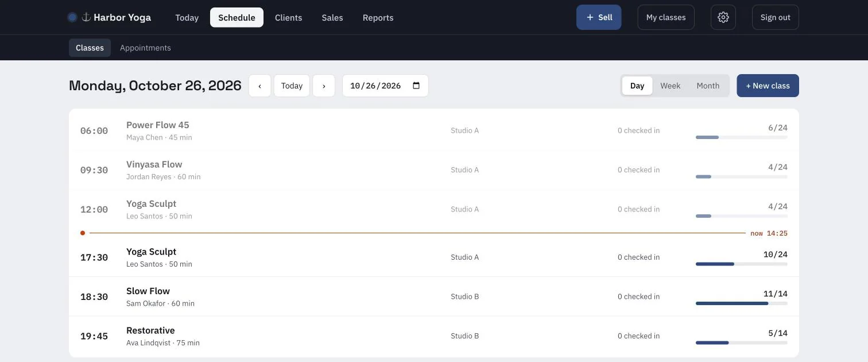Click the 19:45 time label
The width and height of the screenshot is (868, 362).
click(94, 336)
